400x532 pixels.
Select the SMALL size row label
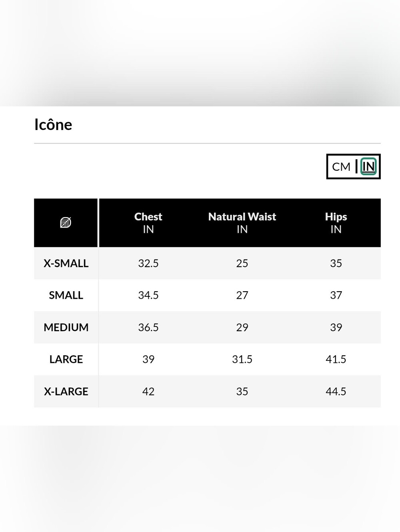(66, 295)
